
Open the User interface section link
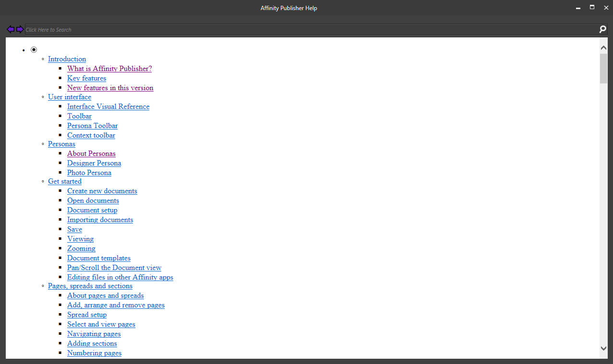(x=70, y=97)
